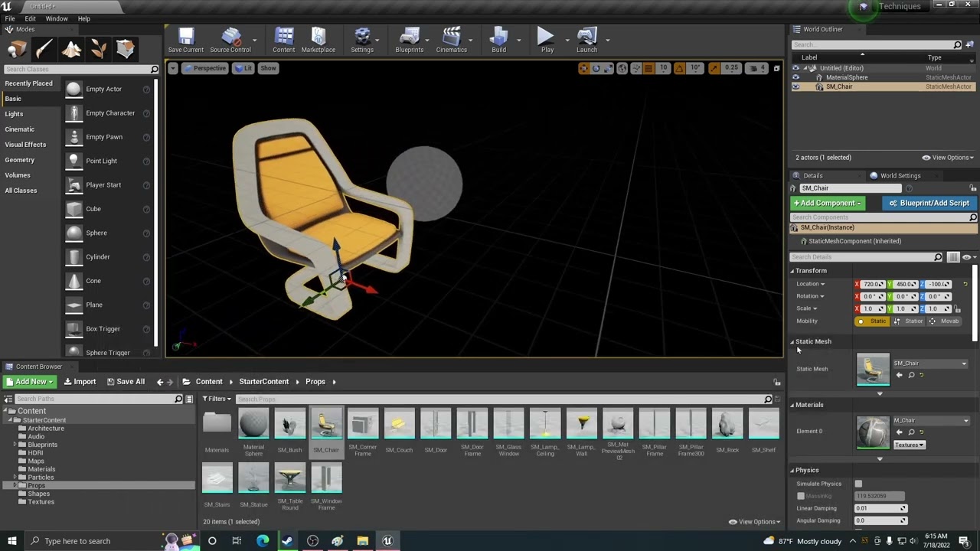Open the Cinematics toolbar icon
This screenshot has width=980, height=551.
(x=452, y=41)
